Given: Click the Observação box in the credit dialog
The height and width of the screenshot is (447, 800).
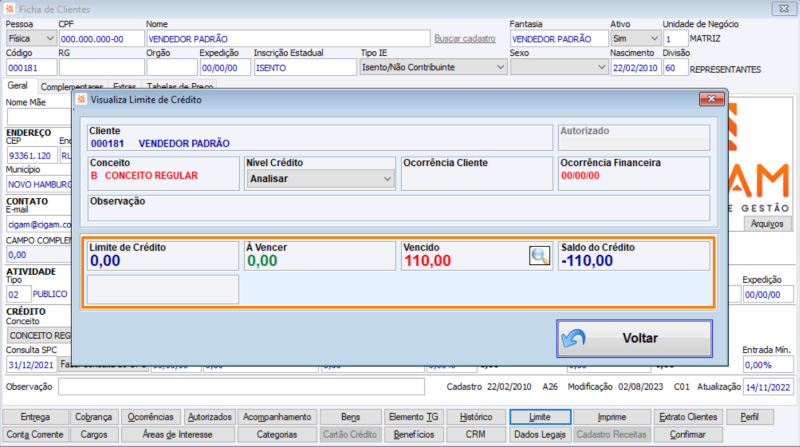Looking at the screenshot, I should point(398,208).
